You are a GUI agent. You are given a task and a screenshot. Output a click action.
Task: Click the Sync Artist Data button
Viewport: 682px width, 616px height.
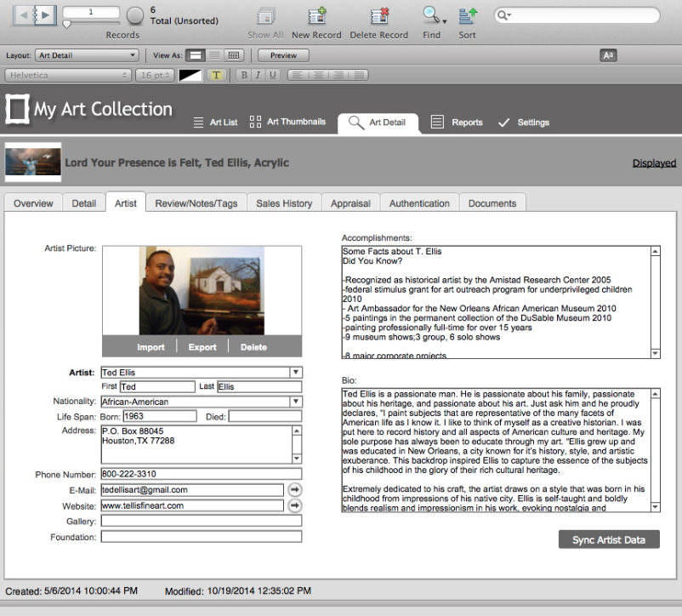coord(608,538)
